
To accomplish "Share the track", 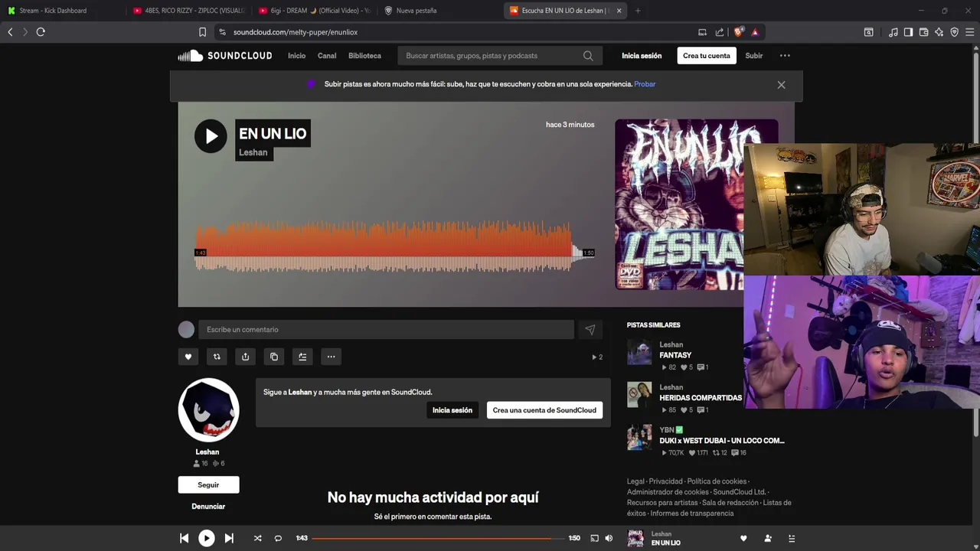I will (x=245, y=357).
